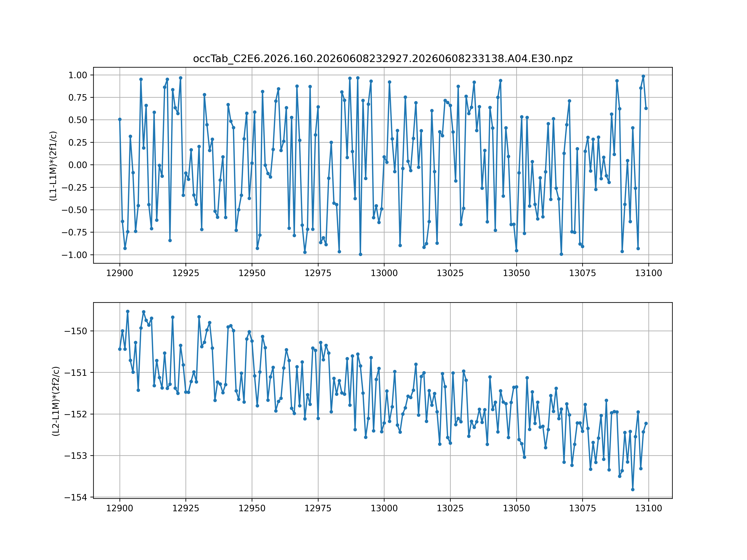
Task: Click the −154 y-axis tick label
Action: pyautogui.click(x=76, y=497)
